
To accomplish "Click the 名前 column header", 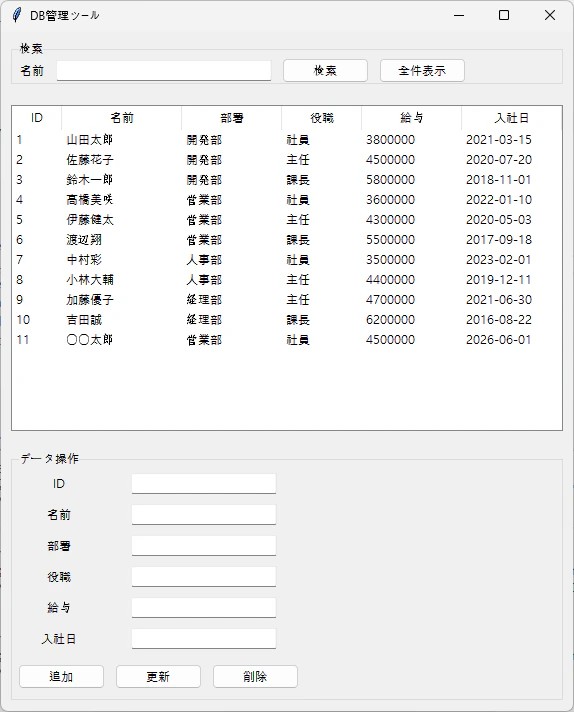I will point(122,118).
